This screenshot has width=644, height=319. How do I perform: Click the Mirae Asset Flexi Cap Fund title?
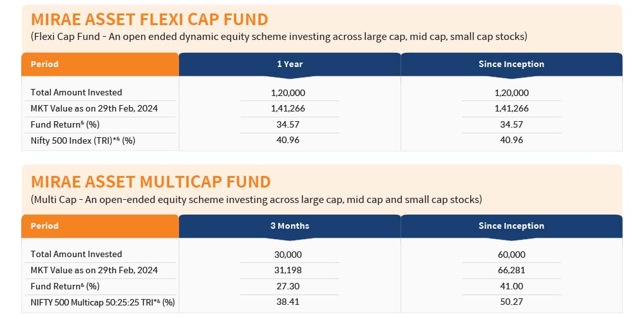149,19
